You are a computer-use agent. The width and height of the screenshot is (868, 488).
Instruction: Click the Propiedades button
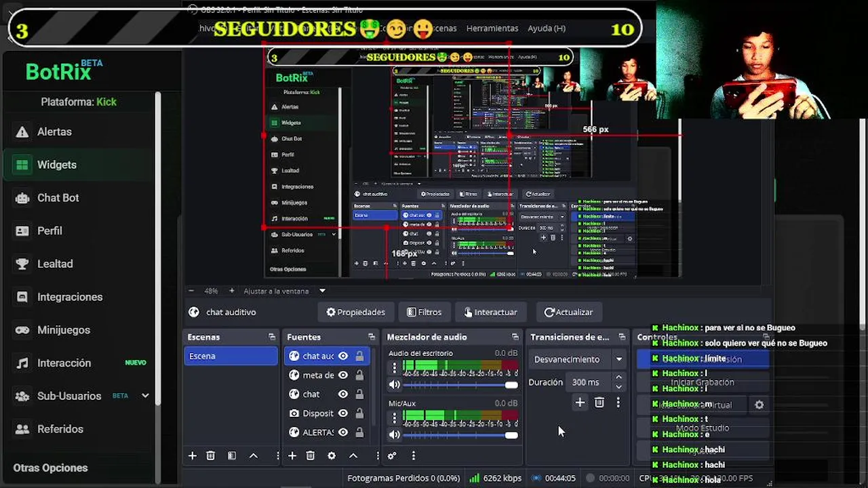(x=355, y=312)
